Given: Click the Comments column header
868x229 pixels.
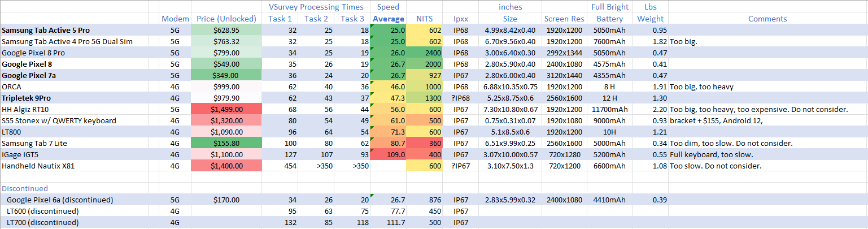Looking at the screenshot, I should [x=767, y=19].
